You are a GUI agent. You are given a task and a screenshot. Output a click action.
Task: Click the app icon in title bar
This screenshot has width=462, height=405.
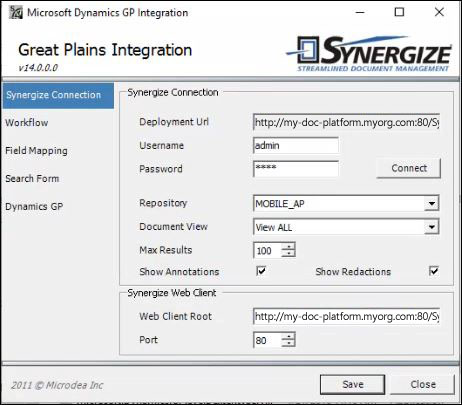15,12
